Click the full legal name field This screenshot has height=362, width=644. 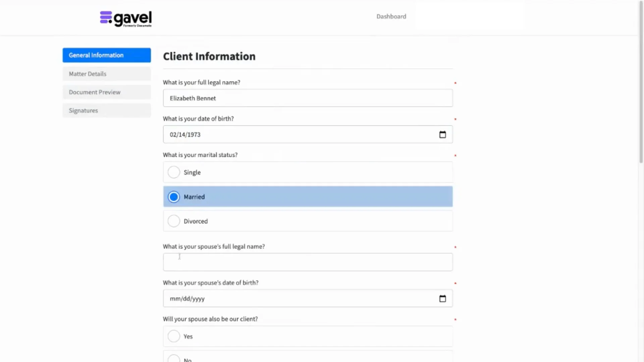tap(307, 98)
